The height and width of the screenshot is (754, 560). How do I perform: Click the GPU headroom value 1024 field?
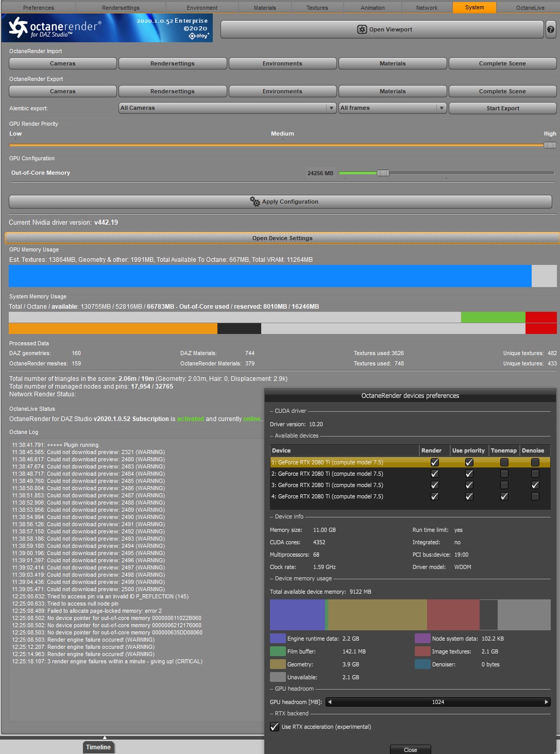[x=438, y=702]
